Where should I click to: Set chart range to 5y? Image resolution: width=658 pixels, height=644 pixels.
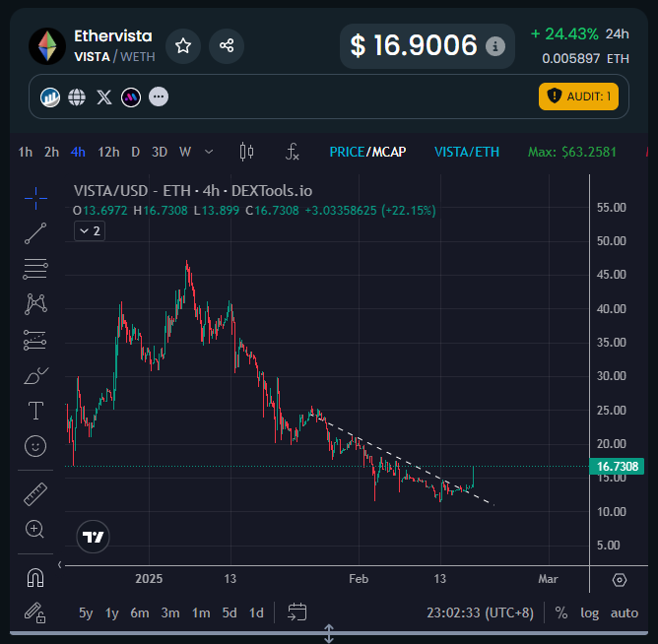click(x=86, y=612)
